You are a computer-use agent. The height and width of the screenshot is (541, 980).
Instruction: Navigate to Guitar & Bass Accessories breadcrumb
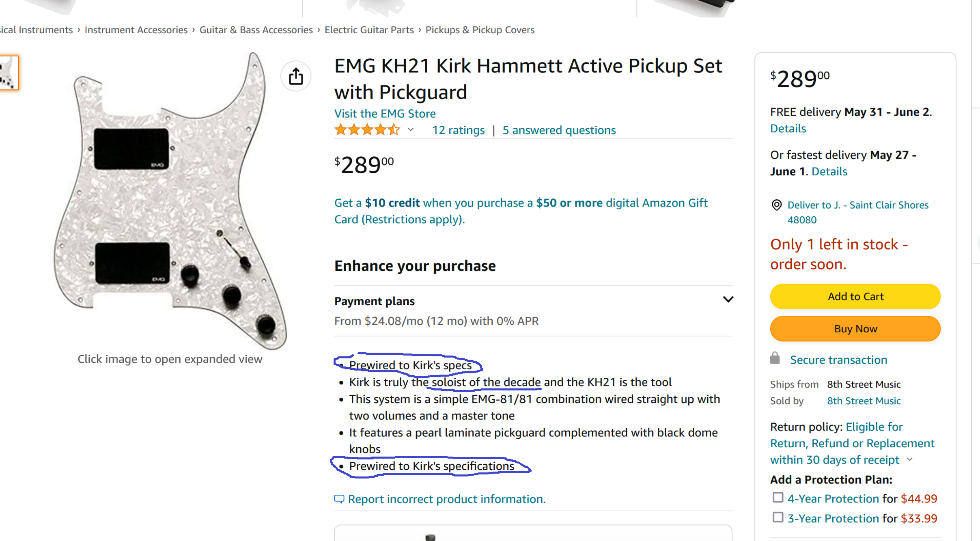[x=256, y=30]
